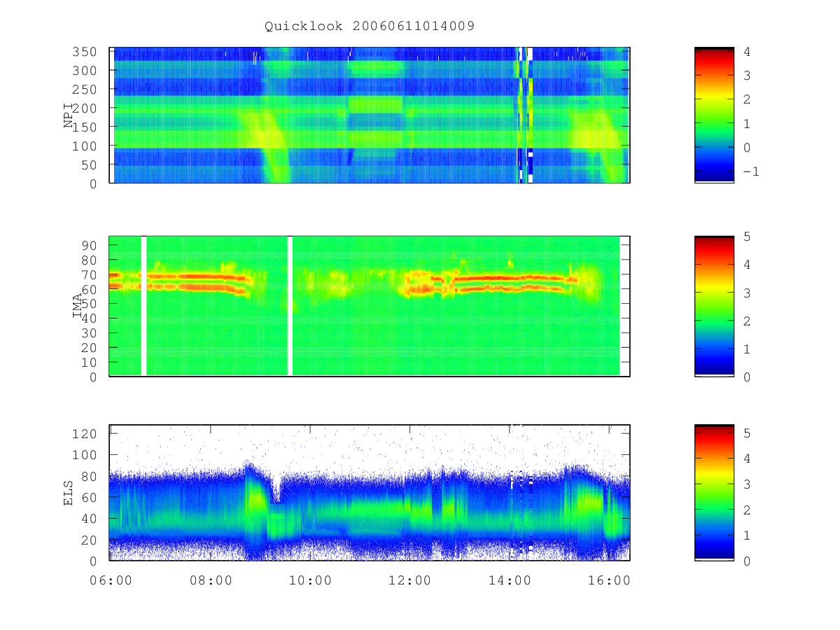Image resolution: width=840 pixels, height=630 pixels.
Task: Click the IMA color scale bar
Action: coord(714,306)
